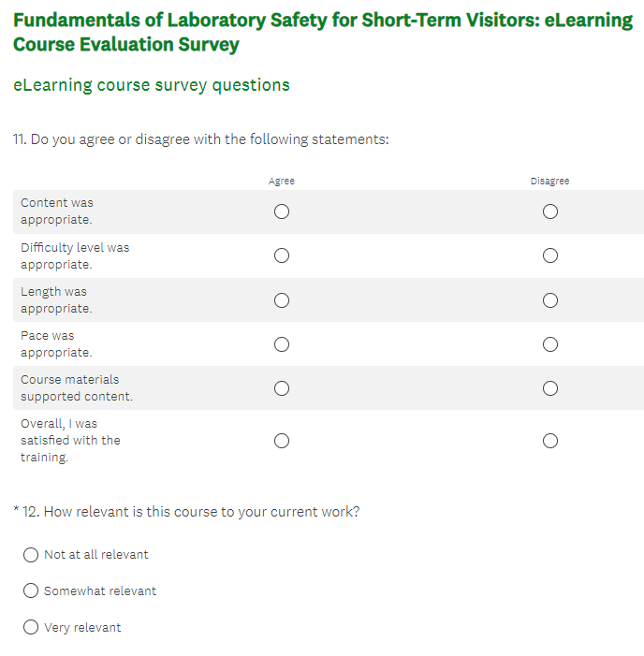The height and width of the screenshot is (656, 644).
Task: Click the "Very relevant" label text
Action: tap(82, 628)
